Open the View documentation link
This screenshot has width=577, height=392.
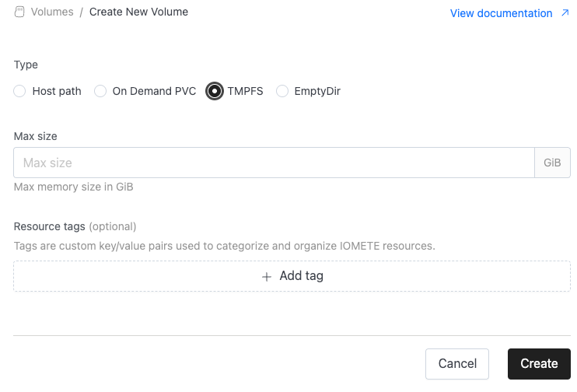click(502, 13)
